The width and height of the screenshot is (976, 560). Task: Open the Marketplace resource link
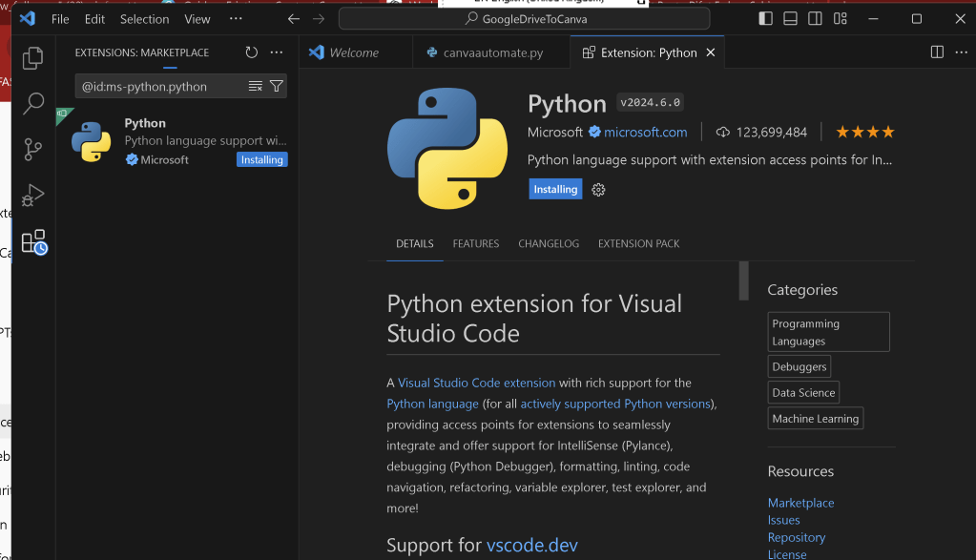[x=800, y=503]
